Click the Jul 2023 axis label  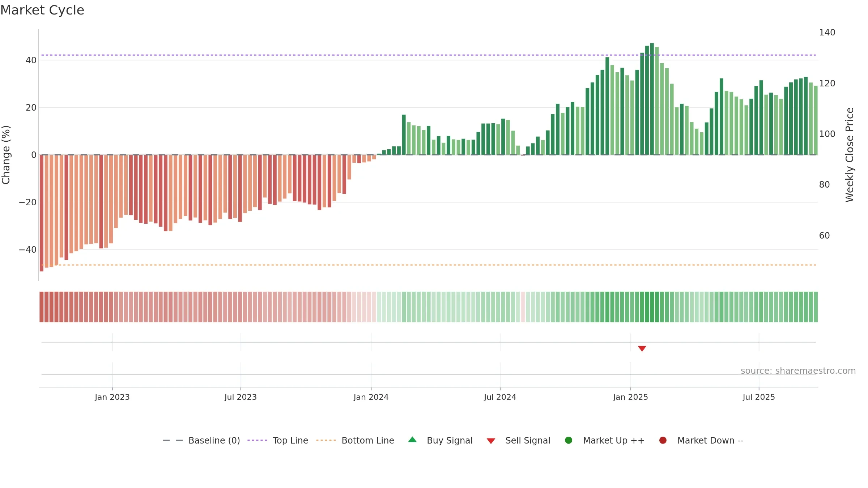(241, 397)
